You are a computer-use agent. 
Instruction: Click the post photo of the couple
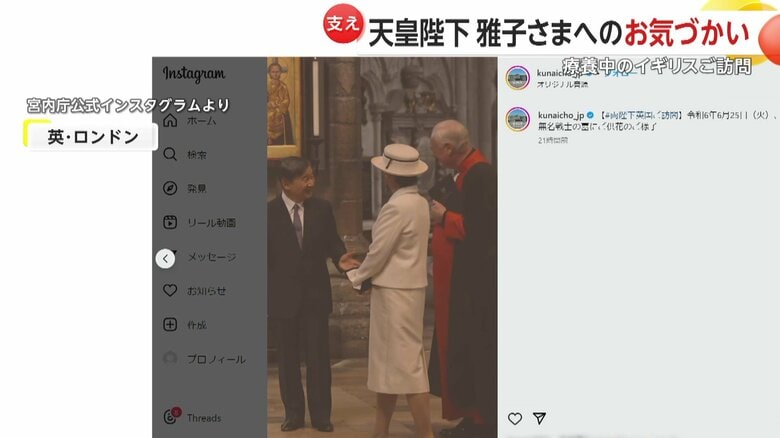382,247
